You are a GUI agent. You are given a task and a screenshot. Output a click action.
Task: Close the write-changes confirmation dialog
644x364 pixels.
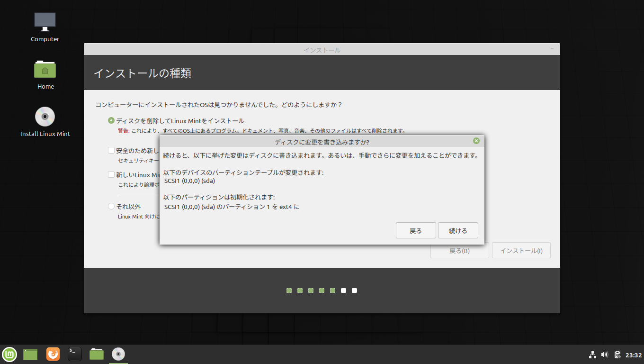pos(476,141)
